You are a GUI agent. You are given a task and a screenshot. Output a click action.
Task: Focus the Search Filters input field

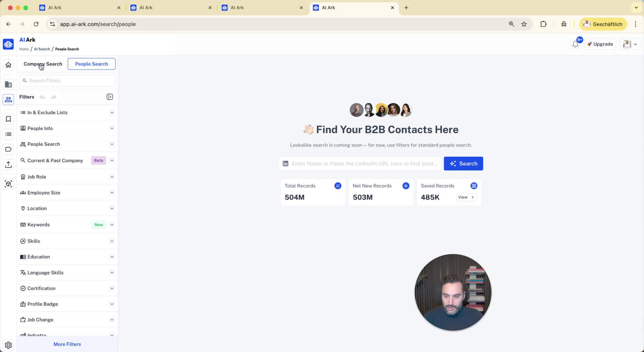(70, 81)
